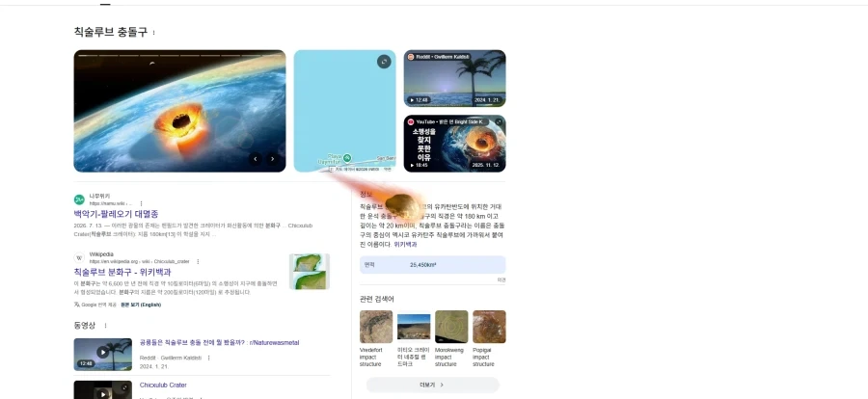
Task: Click the en.wikipedia.org Chicxulub_crater URL breadcrumb
Action: (x=140, y=262)
